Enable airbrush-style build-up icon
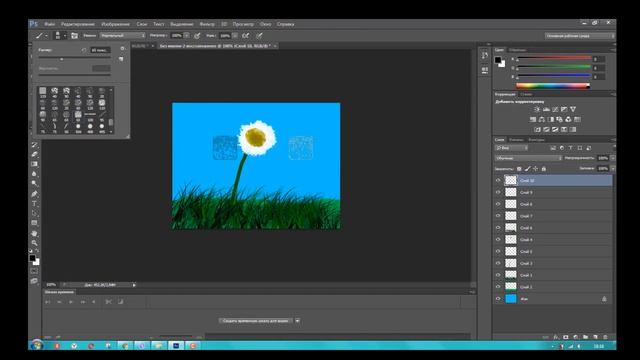The height and width of the screenshot is (360, 640). pos(245,36)
